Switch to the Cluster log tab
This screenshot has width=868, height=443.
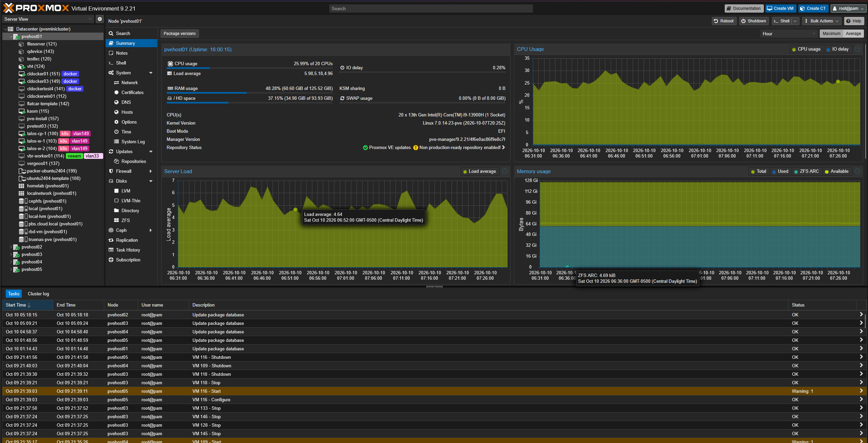(x=38, y=294)
